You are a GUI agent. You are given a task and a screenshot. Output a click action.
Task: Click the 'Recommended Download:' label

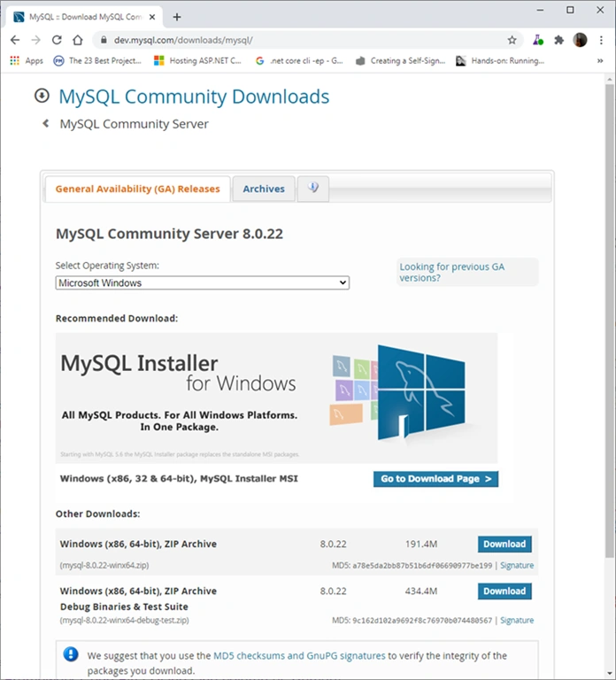(117, 319)
